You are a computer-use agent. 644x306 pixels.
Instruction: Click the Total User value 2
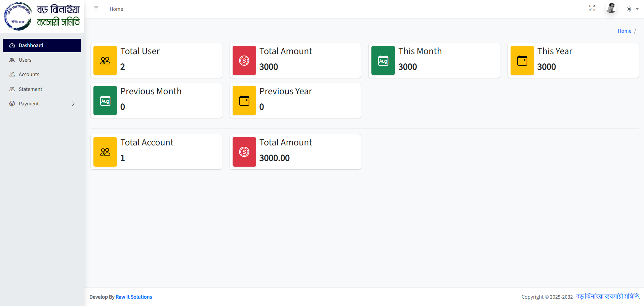click(x=123, y=67)
